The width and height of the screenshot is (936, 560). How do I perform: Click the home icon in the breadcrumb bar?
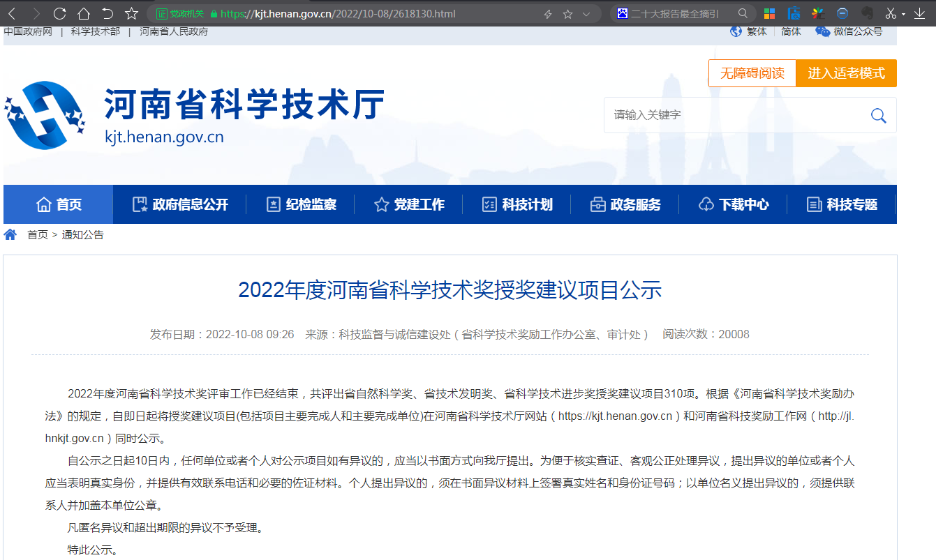point(10,234)
